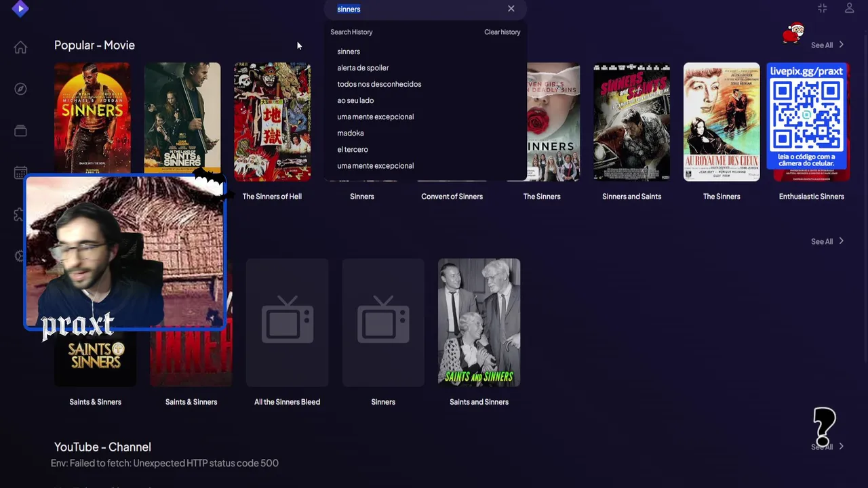Select 'sinners' from search history
868x488 pixels.
(x=349, y=52)
